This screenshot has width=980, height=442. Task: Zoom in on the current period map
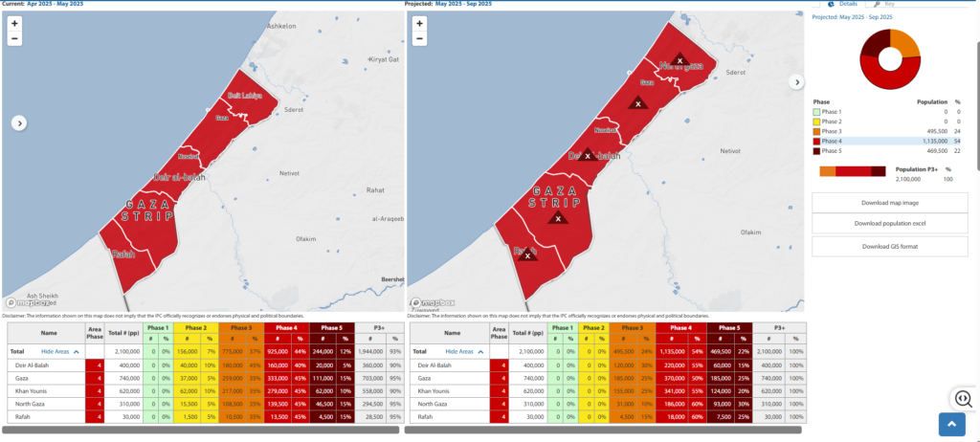14,23
